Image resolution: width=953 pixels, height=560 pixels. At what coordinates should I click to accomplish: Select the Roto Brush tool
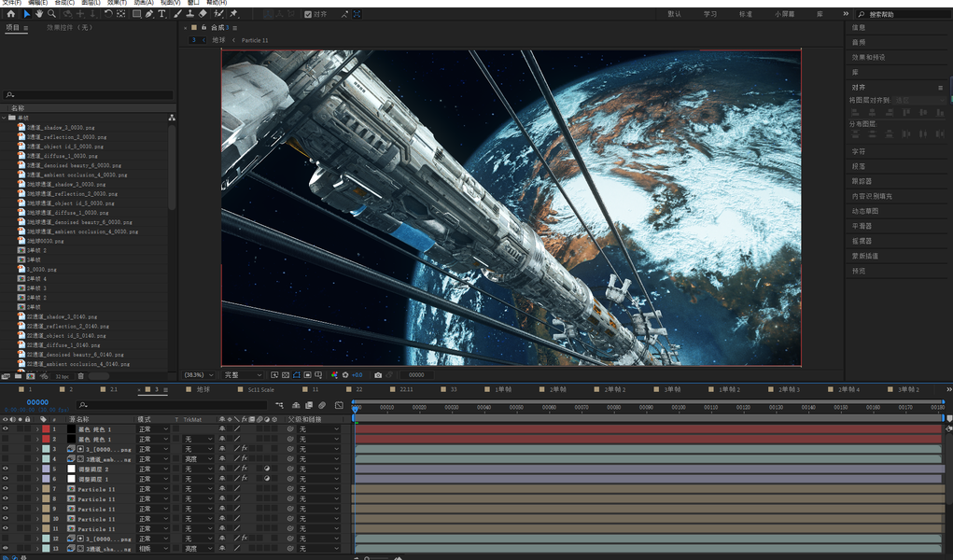[x=218, y=13]
